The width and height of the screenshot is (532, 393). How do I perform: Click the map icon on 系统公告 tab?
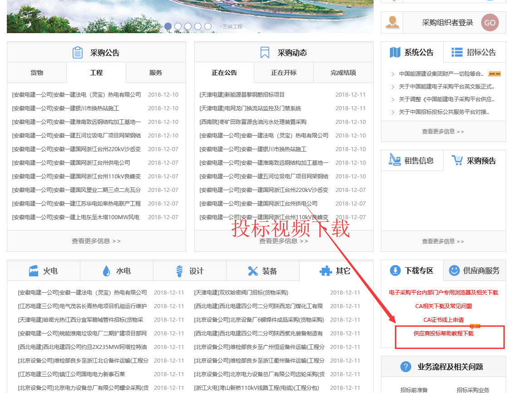click(x=395, y=52)
